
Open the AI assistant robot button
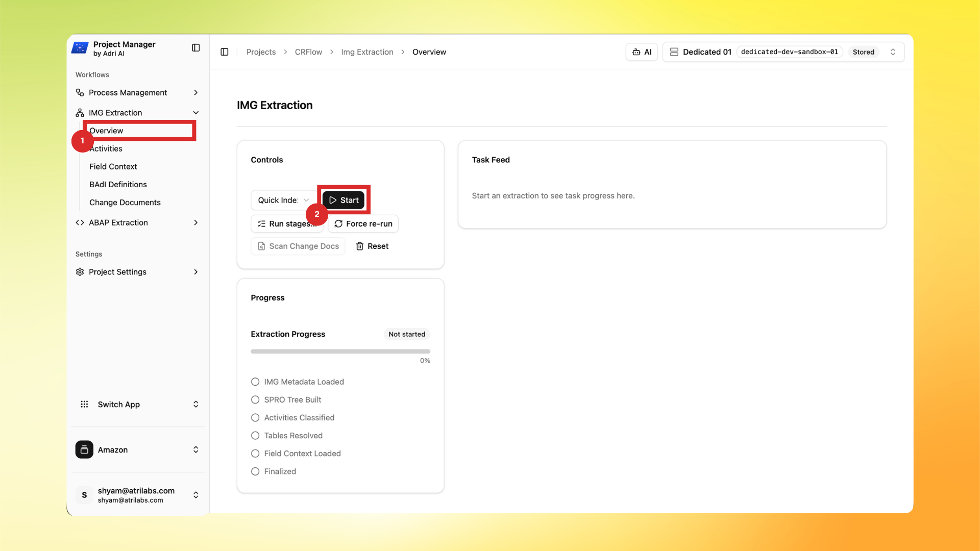[642, 52]
